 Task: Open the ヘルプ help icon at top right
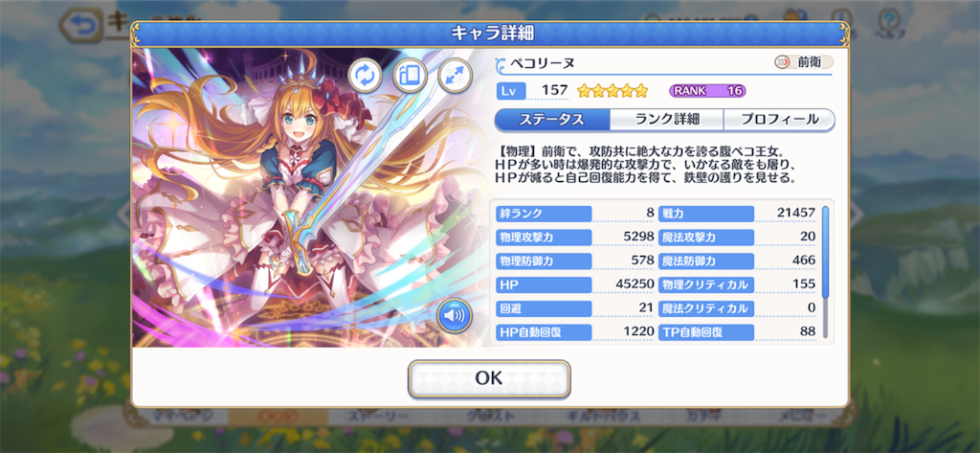[x=888, y=24]
